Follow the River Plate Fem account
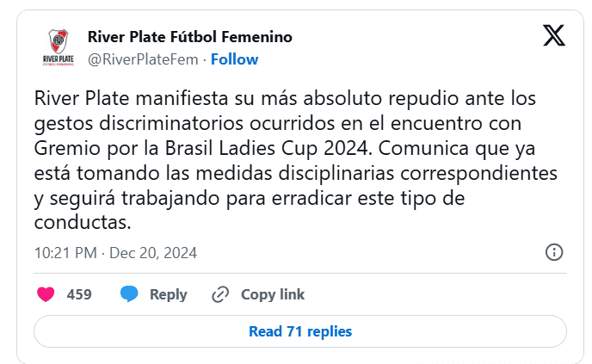The width and height of the screenshot is (592, 364). (234, 59)
